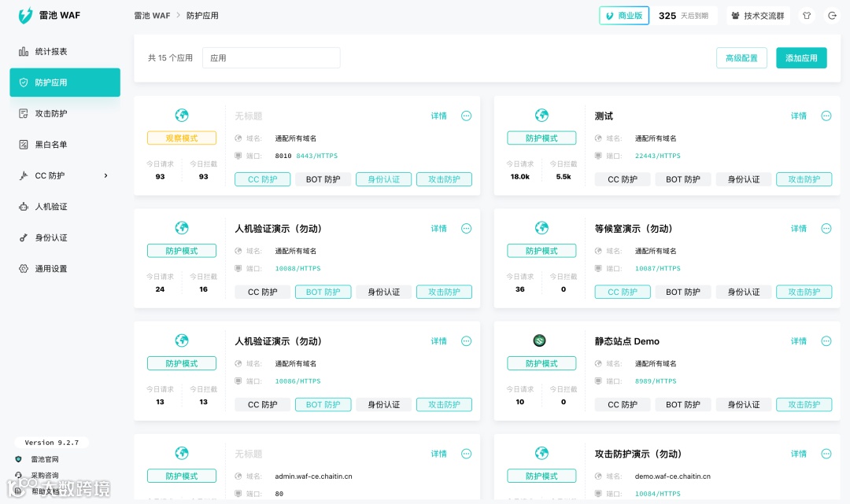
Task: Click globe icon of 8010 port app
Action: 182,115
